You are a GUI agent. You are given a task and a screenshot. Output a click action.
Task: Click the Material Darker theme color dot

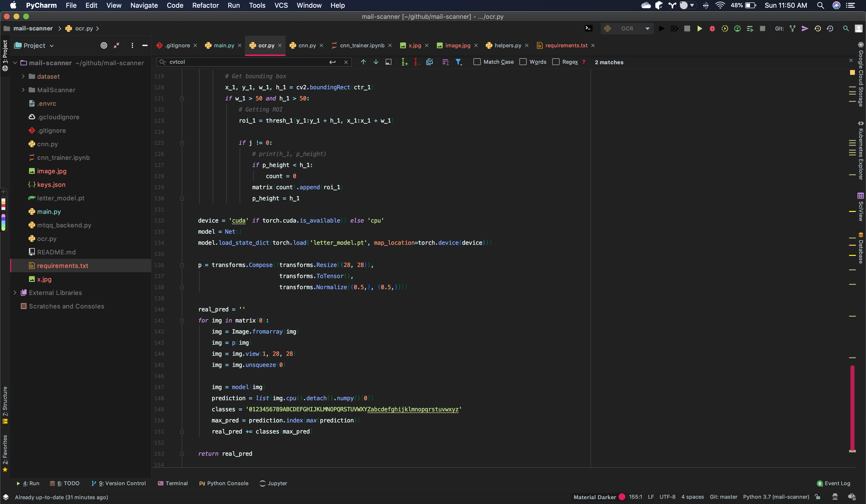pyautogui.click(x=622, y=497)
